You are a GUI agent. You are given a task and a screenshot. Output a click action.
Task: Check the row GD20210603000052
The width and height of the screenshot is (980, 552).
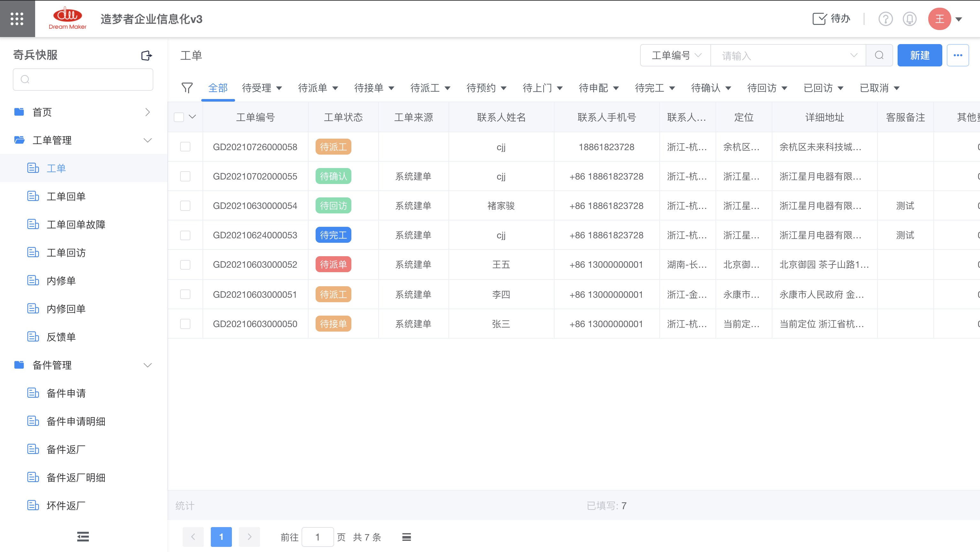185,264
